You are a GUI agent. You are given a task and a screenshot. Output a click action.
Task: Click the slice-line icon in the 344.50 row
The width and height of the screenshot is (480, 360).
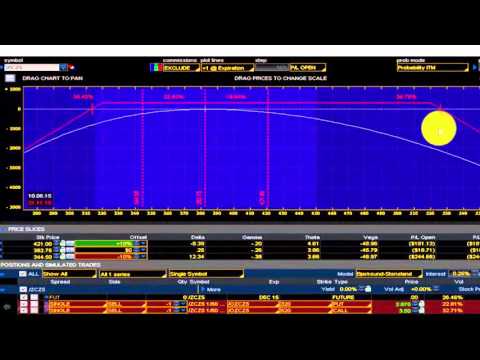pos(70,256)
